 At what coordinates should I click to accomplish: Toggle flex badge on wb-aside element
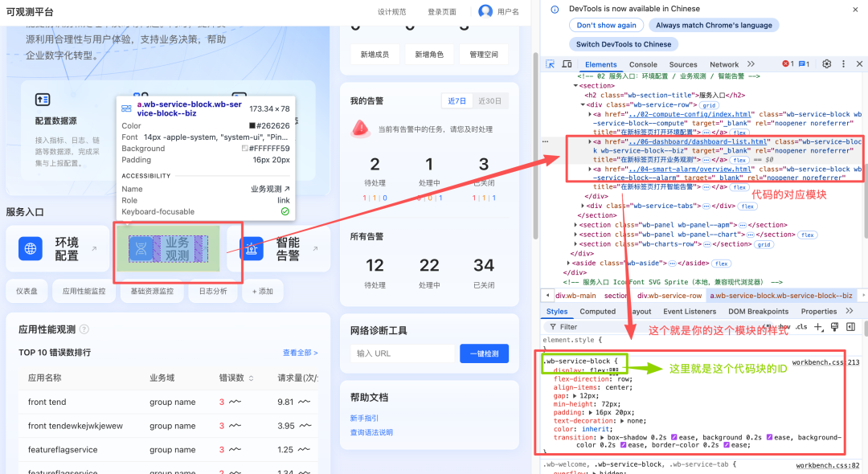pyautogui.click(x=721, y=264)
